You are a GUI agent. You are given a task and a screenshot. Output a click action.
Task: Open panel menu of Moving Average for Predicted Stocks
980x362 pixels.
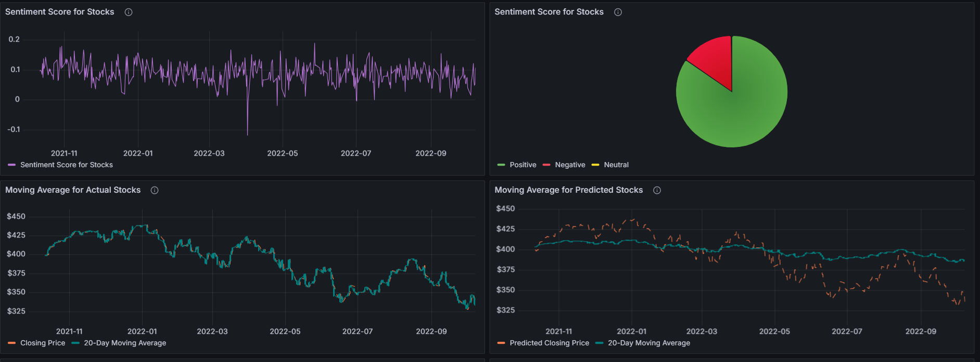(568, 190)
